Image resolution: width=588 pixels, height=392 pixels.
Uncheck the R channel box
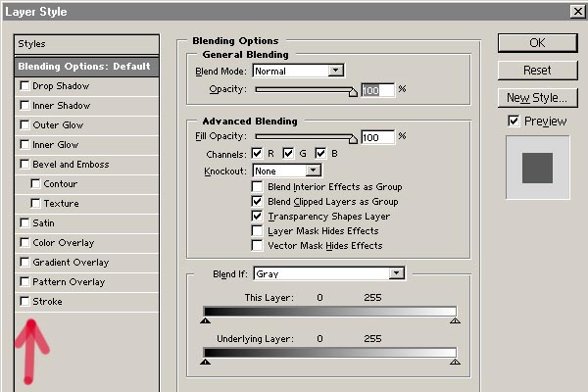click(257, 153)
